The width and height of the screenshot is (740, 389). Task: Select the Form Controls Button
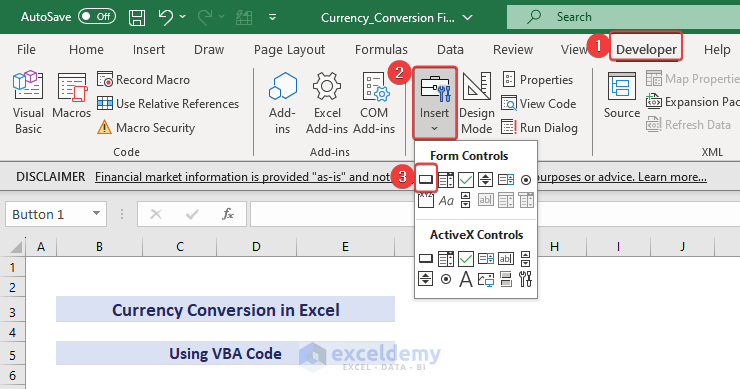(426, 179)
